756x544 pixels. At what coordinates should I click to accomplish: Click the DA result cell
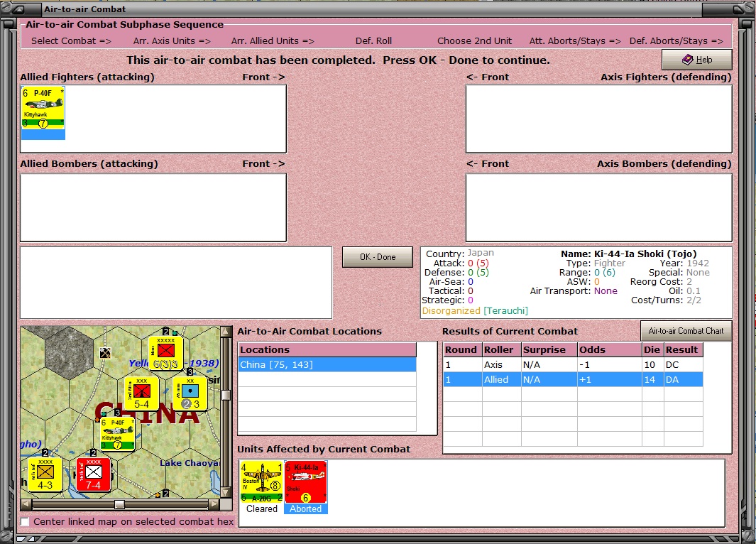point(683,379)
